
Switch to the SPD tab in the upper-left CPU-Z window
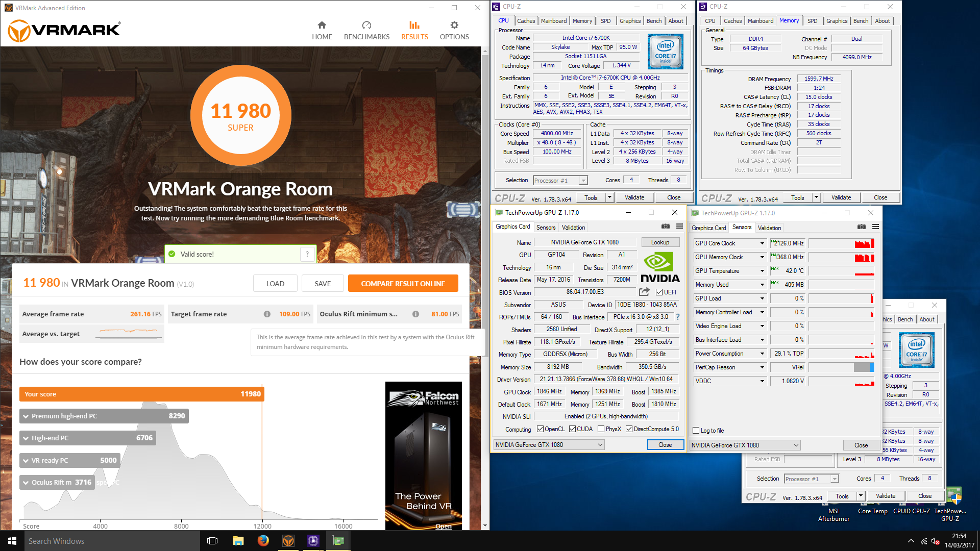pos(605,21)
